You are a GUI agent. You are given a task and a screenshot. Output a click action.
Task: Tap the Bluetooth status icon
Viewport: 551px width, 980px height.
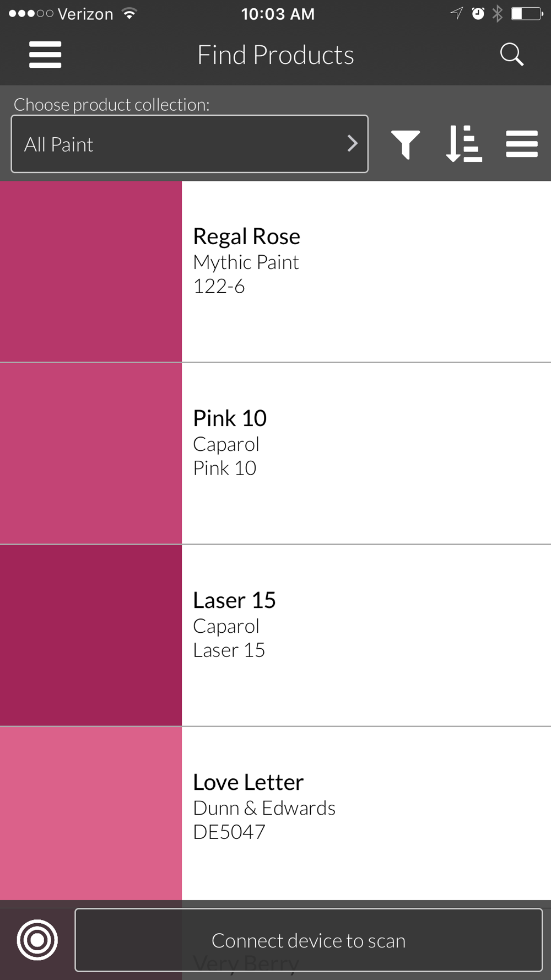pos(498,14)
